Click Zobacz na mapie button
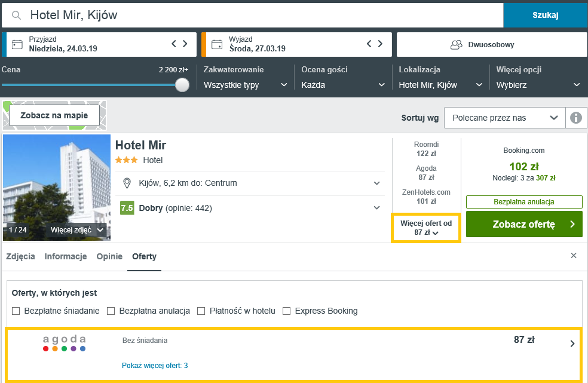The height and width of the screenshot is (383, 588). [54, 115]
